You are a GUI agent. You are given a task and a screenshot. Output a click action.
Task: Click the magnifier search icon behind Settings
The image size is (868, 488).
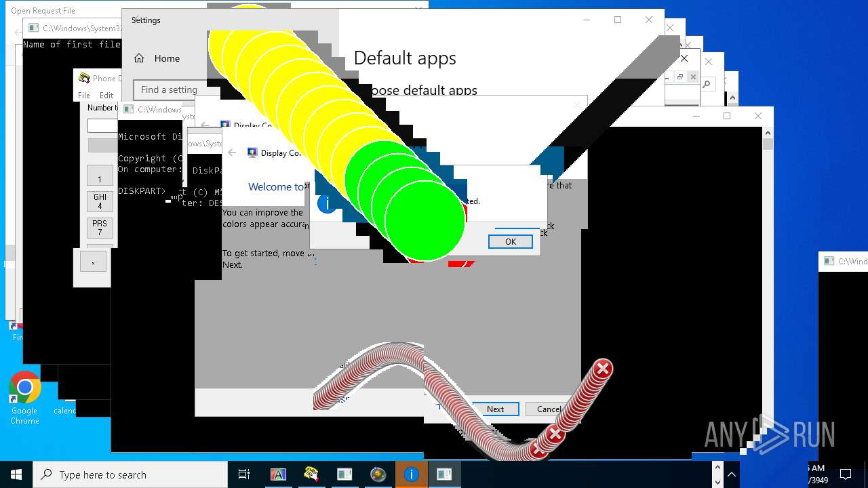[706, 85]
